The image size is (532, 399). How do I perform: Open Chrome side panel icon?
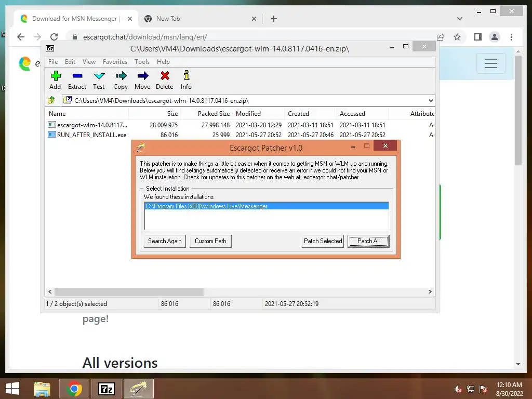tap(478, 37)
